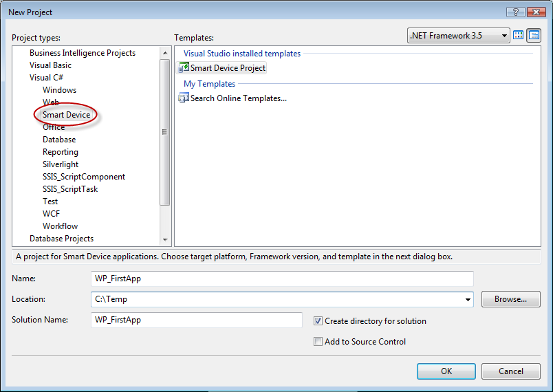Switch to large icons view

[x=518, y=35]
